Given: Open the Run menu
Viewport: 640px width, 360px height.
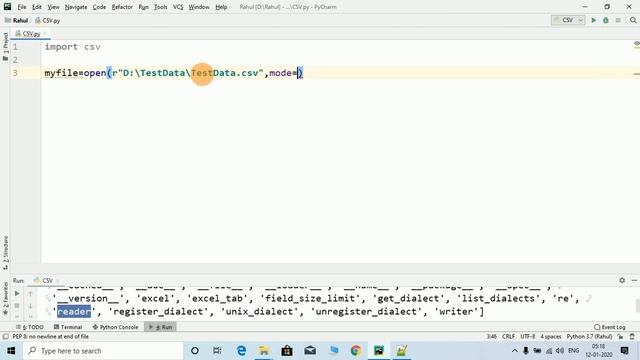Looking at the screenshot, I should 143,7.
